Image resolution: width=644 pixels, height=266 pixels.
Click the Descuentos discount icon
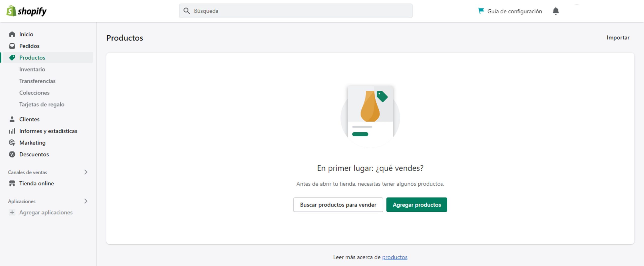pos(12,154)
